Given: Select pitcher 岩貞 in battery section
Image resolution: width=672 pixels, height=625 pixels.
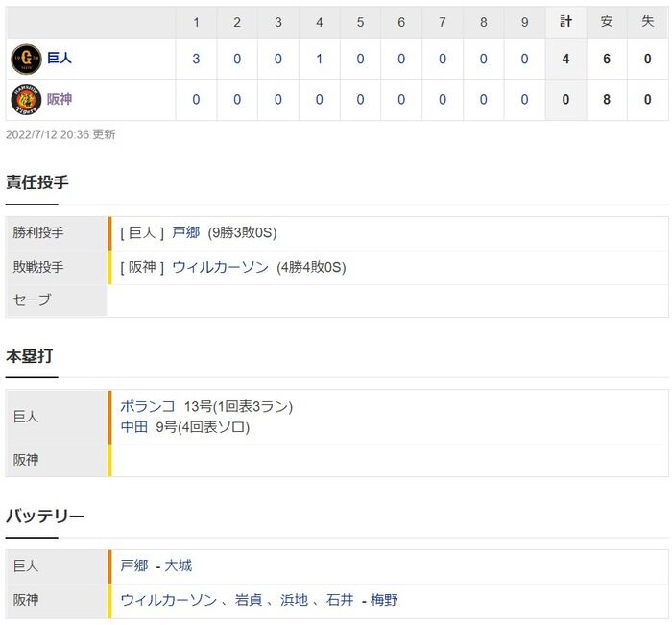Looking at the screenshot, I should coord(249,601).
